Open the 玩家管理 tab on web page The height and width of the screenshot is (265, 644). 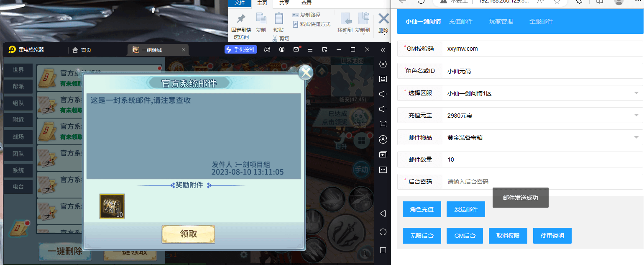click(x=501, y=21)
